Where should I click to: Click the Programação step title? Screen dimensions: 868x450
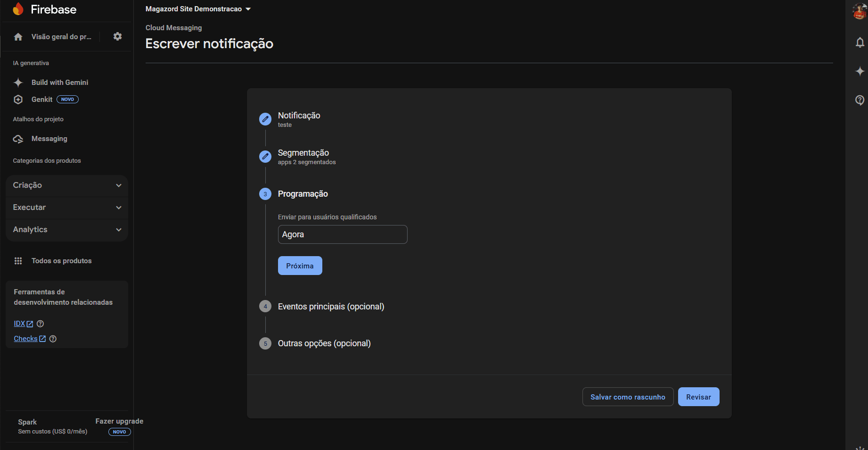pos(303,194)
